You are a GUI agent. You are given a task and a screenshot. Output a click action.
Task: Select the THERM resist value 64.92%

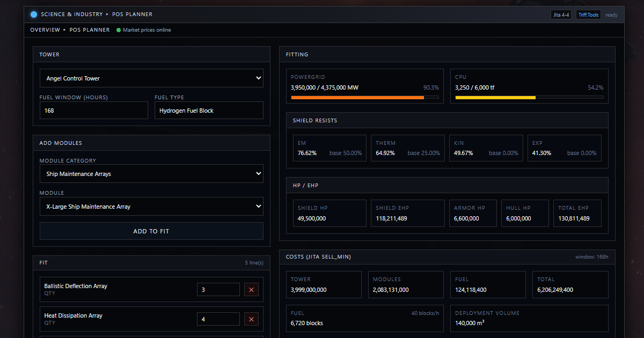point(385,153)
